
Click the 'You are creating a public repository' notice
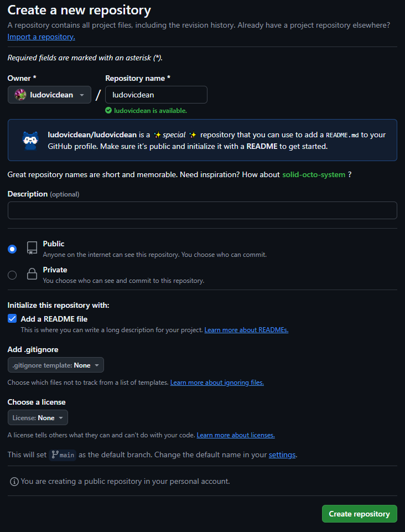pyautogui.click(x=125, y=481)
